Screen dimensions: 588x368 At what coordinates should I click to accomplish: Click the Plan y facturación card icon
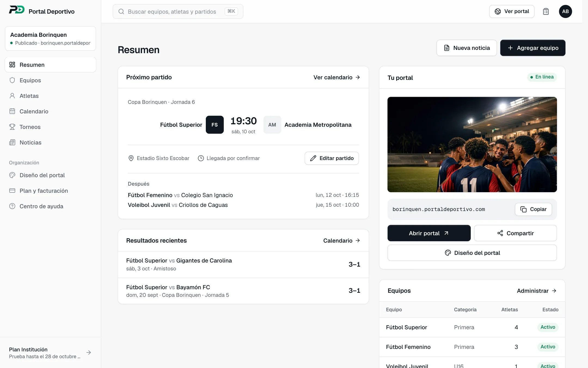coord(12,191)
